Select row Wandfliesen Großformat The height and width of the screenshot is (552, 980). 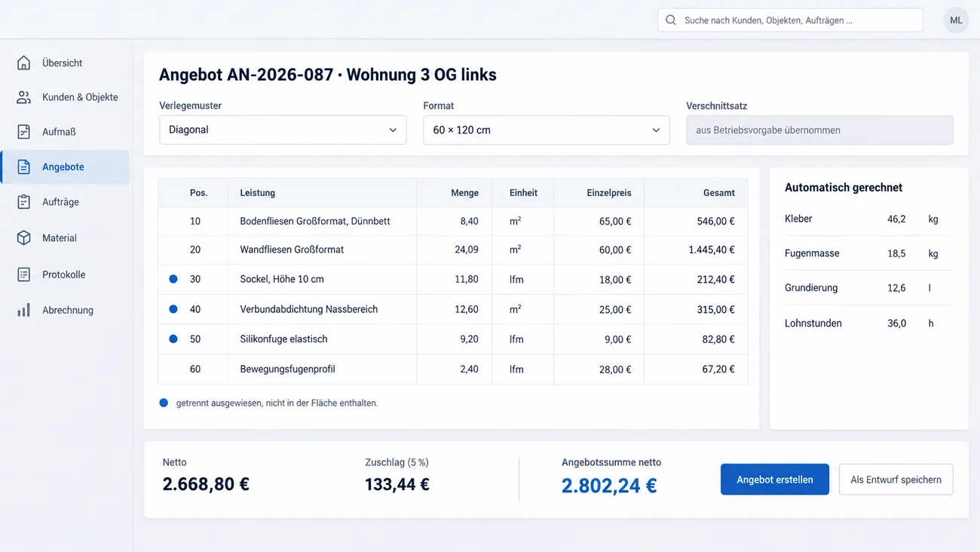point(452,250)
